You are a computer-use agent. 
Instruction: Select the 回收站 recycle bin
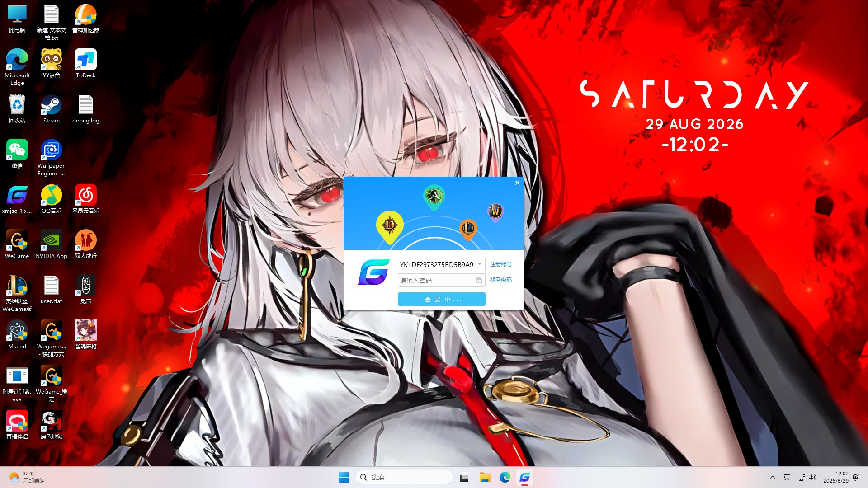17,109
